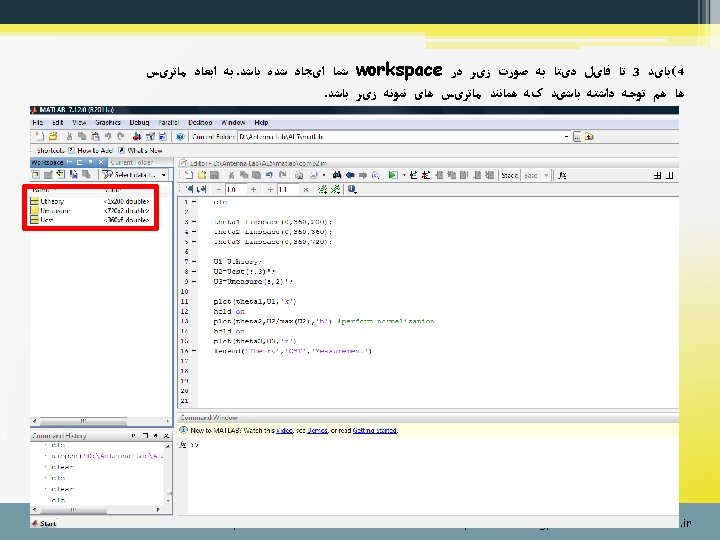This screenshot has width=720, height=540.
Task: Open the How to Add shortcut
Action: point(90,150)
